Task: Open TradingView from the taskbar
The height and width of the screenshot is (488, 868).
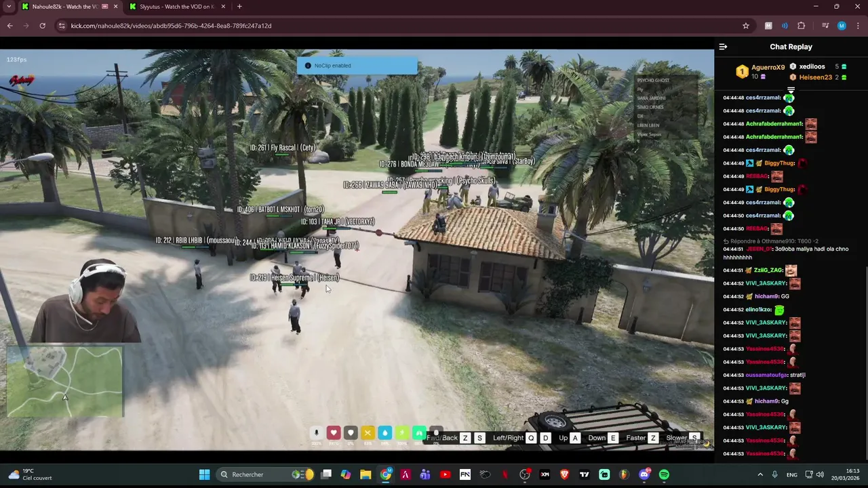Action: pyautogui.click(x=584, y=474)
